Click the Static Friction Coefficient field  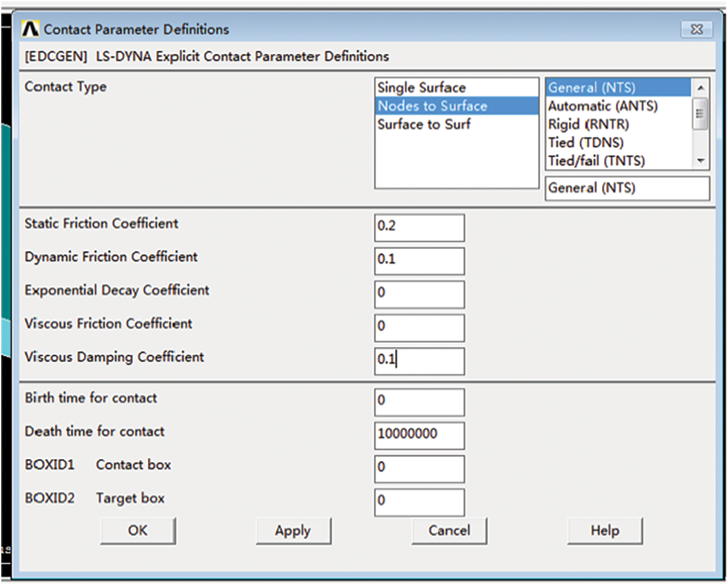419,227
